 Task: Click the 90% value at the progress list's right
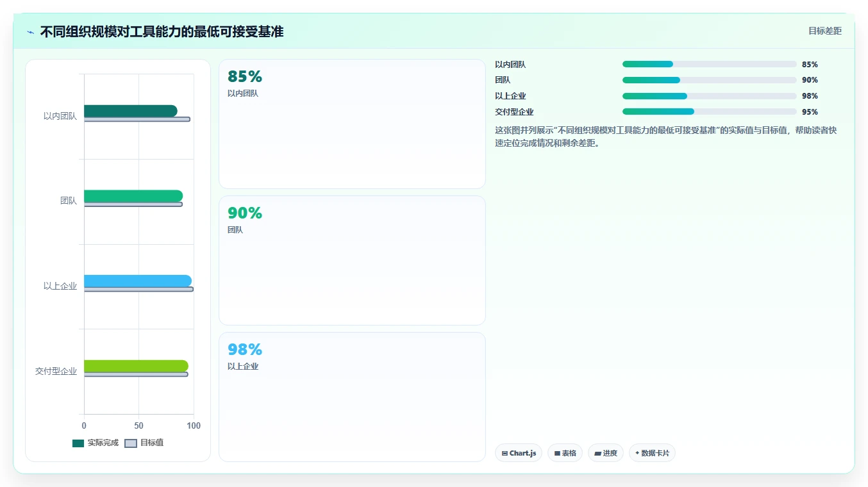point(810,80)
